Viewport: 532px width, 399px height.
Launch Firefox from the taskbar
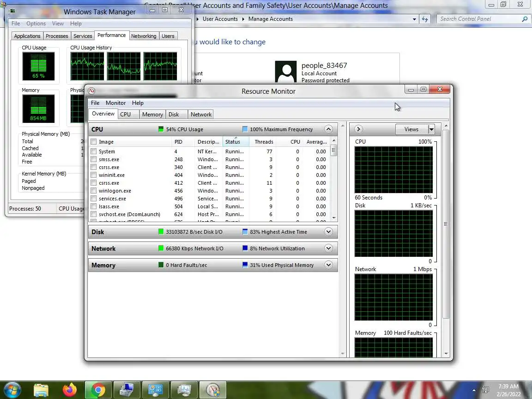[x=70, y=390]
